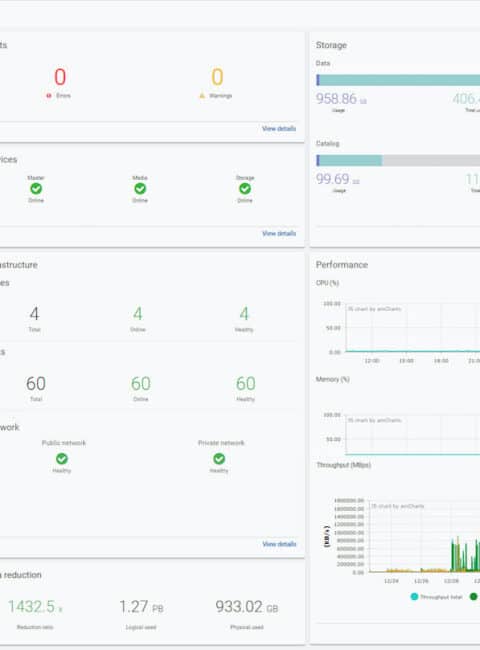Click the Throughput bar chart area
The image size is (480, 650).
424,536
